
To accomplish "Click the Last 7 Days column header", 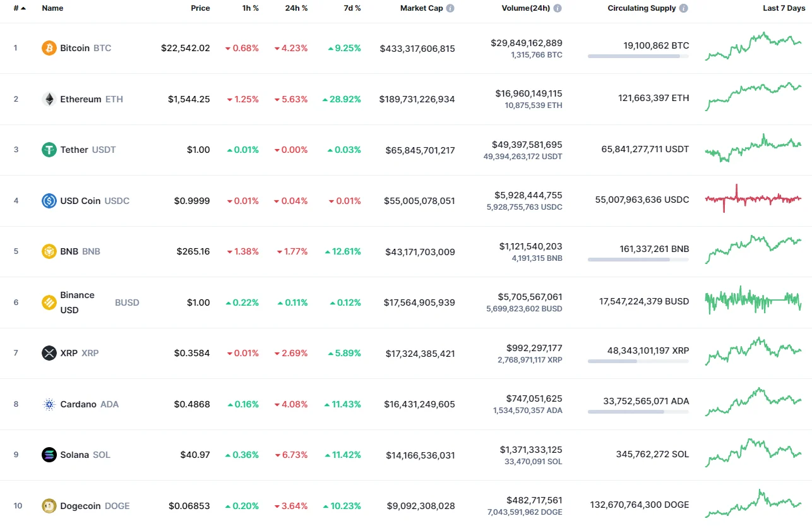I will tap(783, 8).
